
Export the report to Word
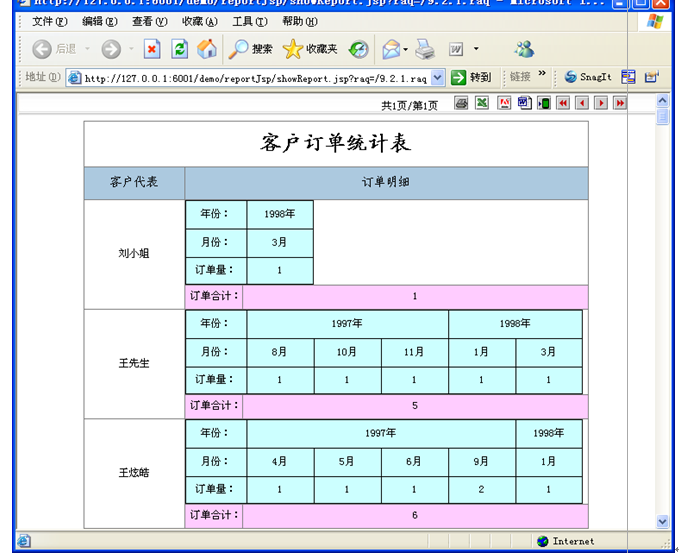(524, 103)
